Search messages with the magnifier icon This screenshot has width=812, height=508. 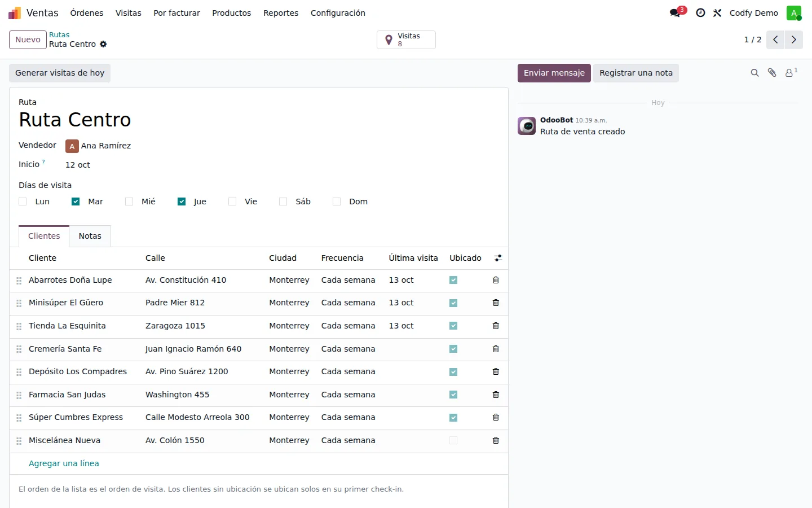click(754, 73)
